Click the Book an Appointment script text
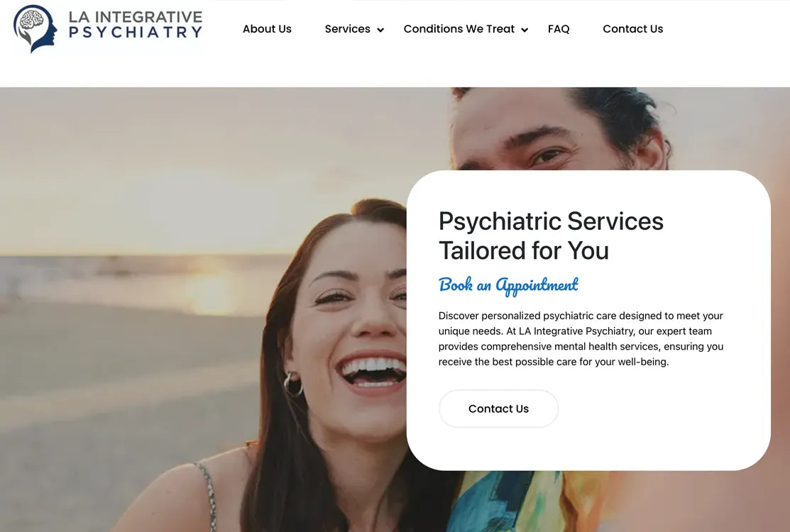 pos(508,285)
